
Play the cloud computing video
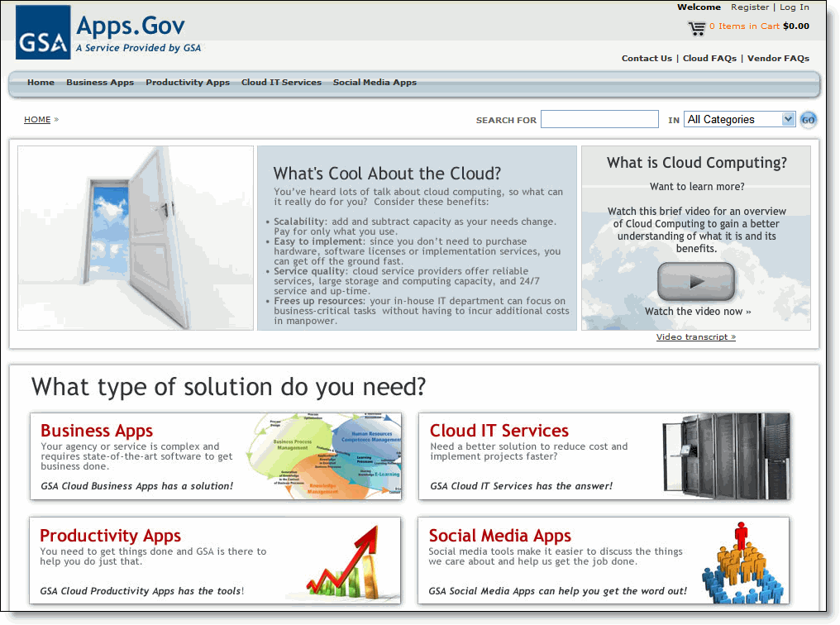(696, 281)
